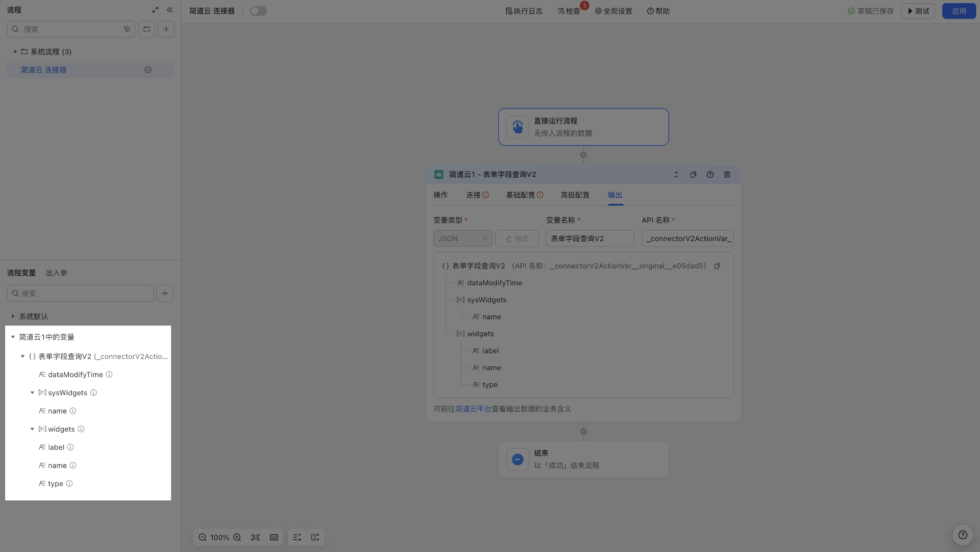Switch to the 高级配置 tab

click(x=575, y=195)
